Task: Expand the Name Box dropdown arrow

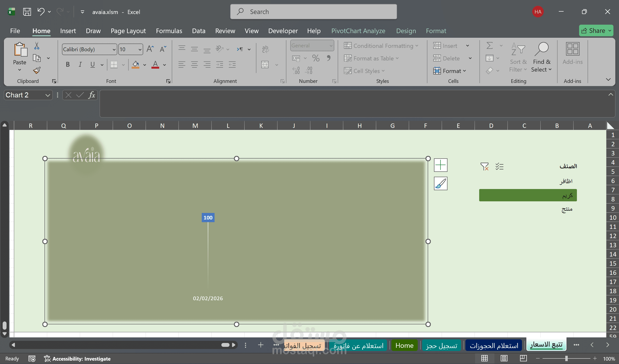Action: point(48,95)
